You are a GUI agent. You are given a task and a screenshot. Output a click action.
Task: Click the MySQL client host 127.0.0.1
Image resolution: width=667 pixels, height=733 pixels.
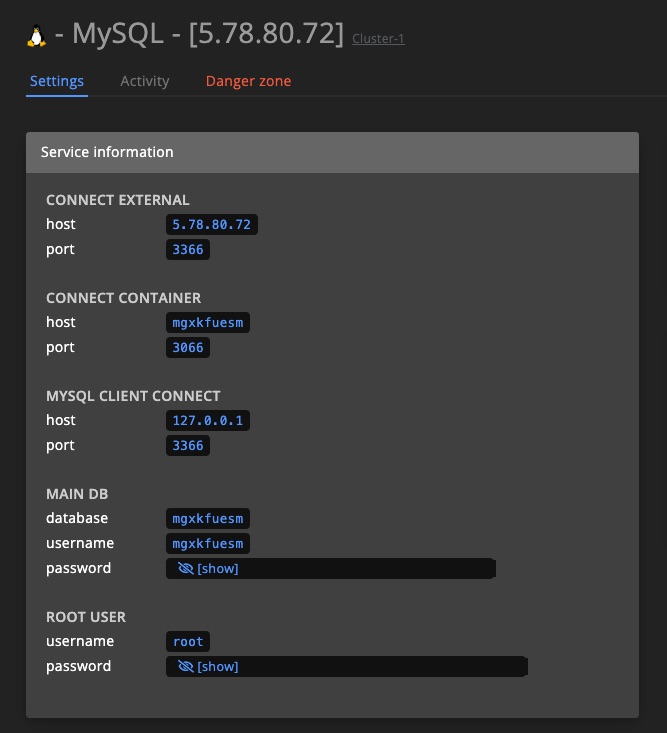coord(208,420)
